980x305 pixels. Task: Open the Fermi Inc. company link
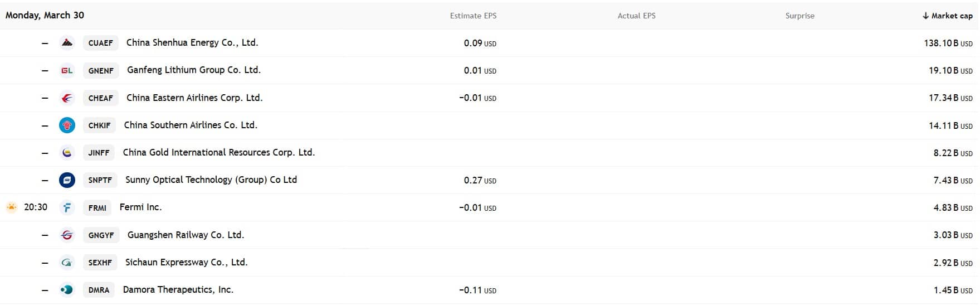(140, 207)
